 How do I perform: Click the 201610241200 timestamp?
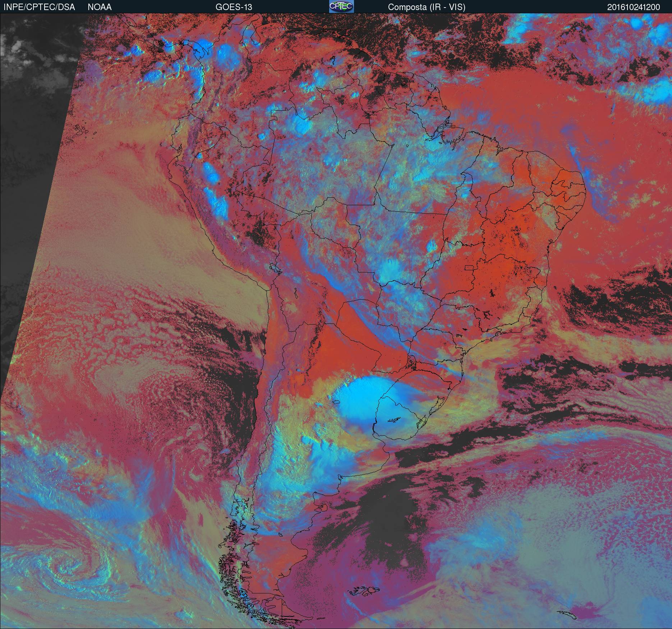pos(633,7)
